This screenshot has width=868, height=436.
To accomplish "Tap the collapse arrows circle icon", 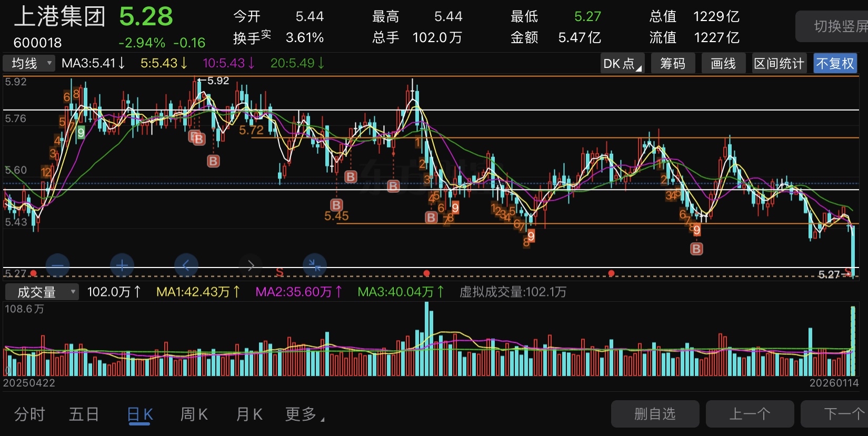I will [x=315, y=265].
